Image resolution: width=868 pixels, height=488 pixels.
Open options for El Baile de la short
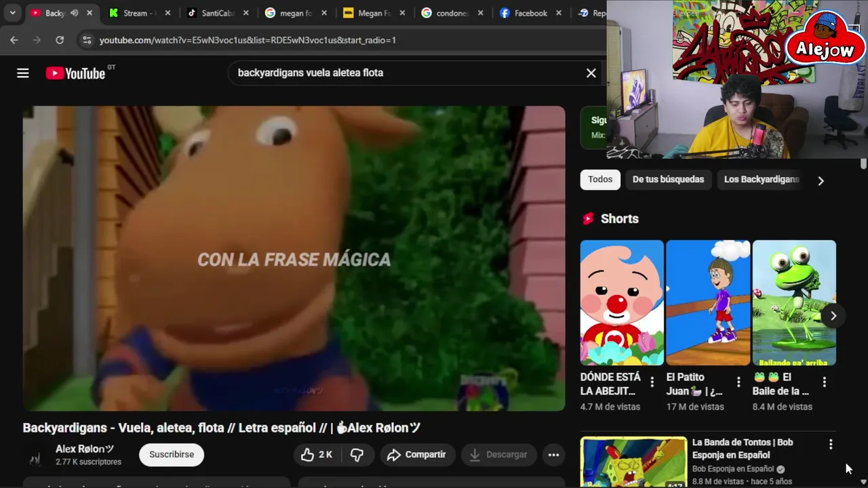[x=825, y=382]
